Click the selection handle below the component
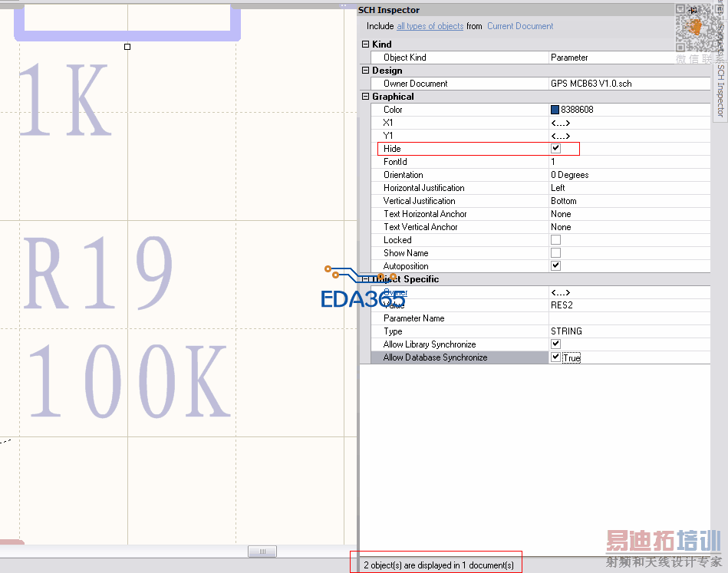 point(127,47)
